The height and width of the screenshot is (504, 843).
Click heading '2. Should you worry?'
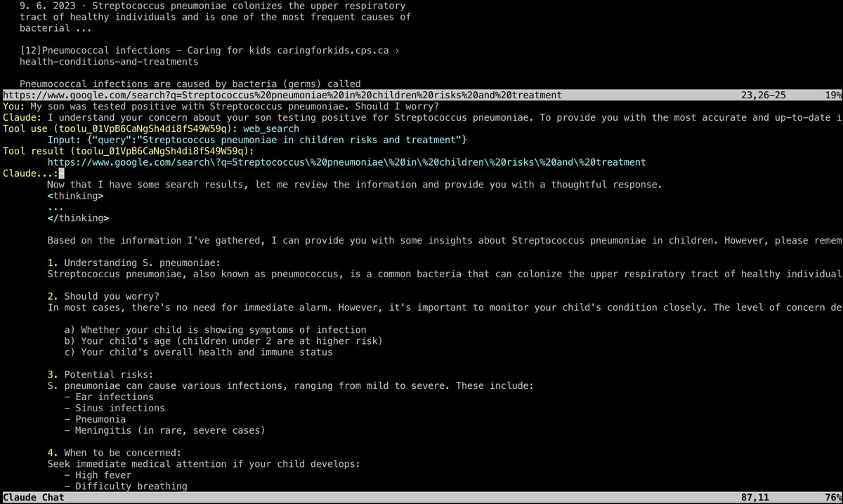(103, 296)
